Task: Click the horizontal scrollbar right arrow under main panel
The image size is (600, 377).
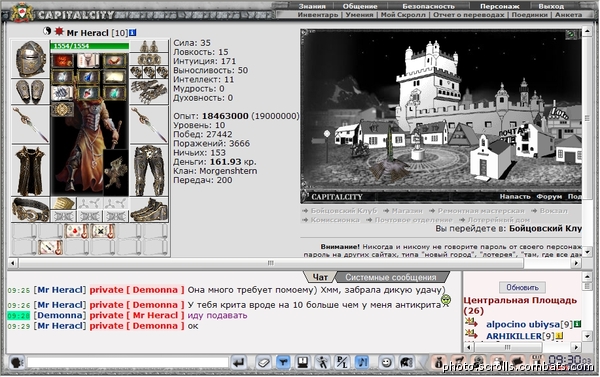Action: pos(576,263)
